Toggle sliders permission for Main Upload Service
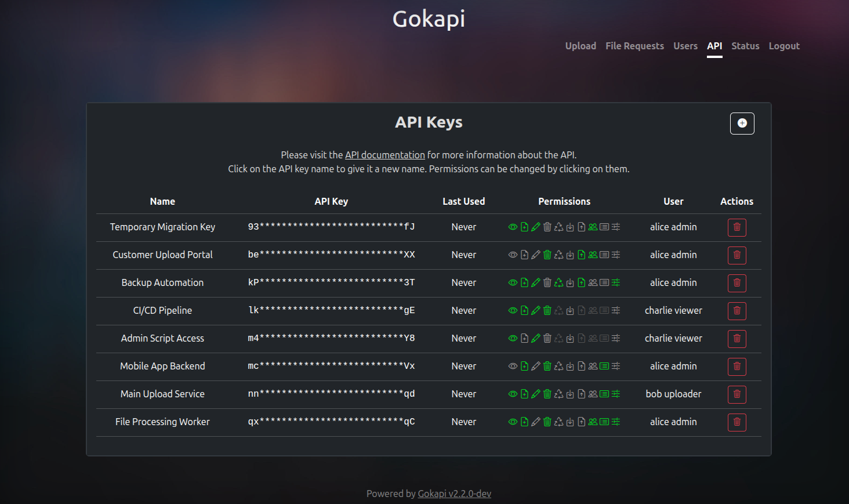Image resolution: width=849 pixels, height=504 pixels. coord(616,394)
